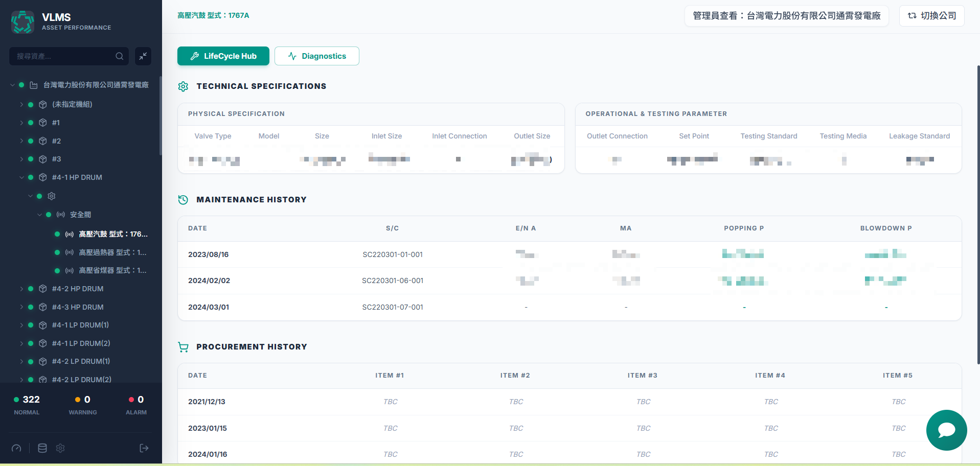
Task: Expand the (未指定機組) tree node
Action: (21, 104)
